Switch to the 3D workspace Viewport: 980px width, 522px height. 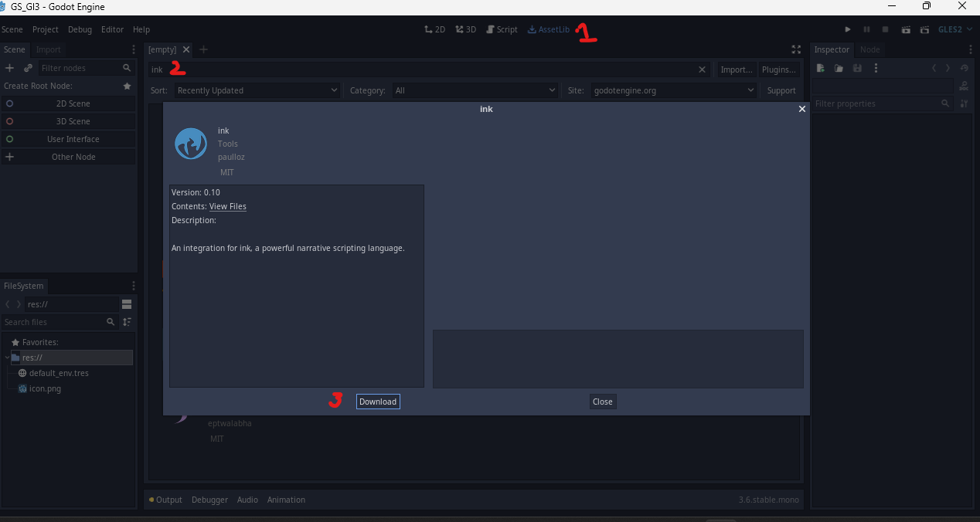[x=465, y=29]
